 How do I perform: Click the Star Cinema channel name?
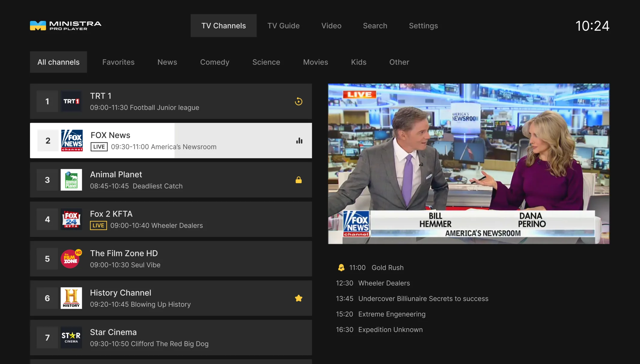tap(113, 332)
